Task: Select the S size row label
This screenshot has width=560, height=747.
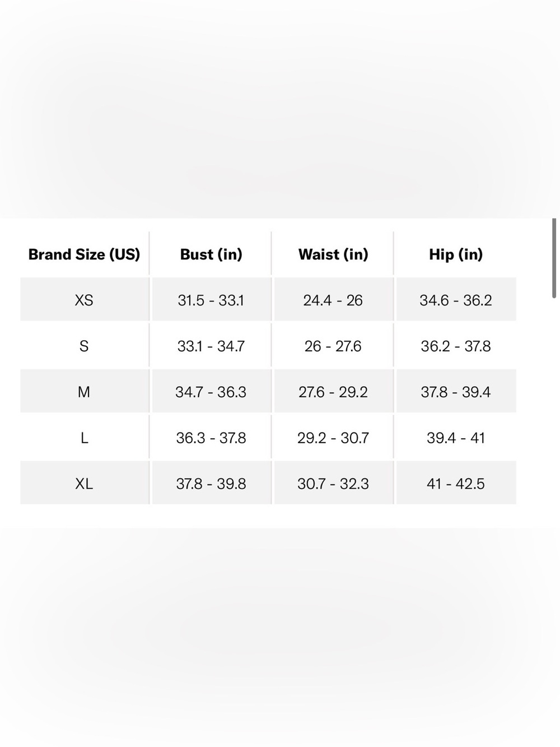Action: click(x=84, y=346)
